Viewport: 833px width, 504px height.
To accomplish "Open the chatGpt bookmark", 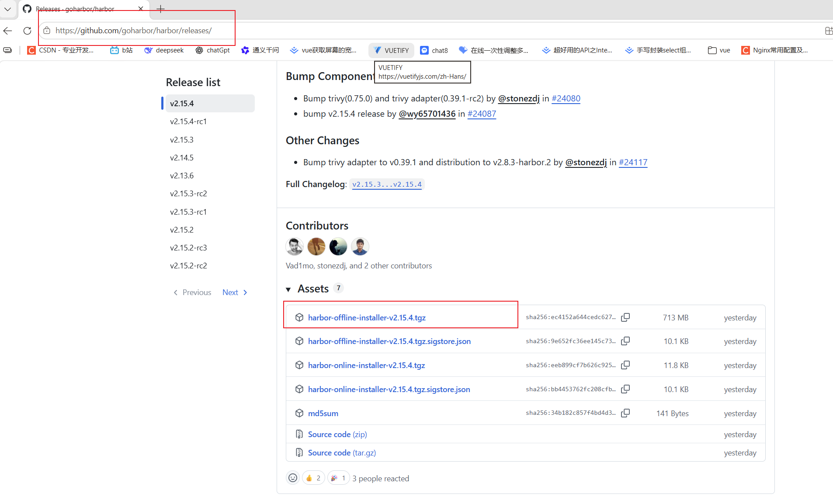I will tap(212, 50).
